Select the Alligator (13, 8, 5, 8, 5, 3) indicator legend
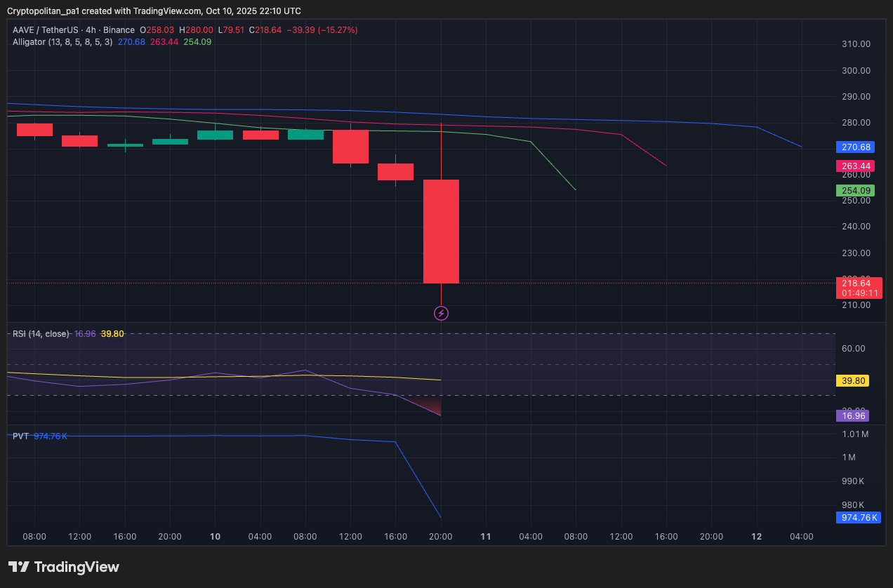 [x=62, y=42]
